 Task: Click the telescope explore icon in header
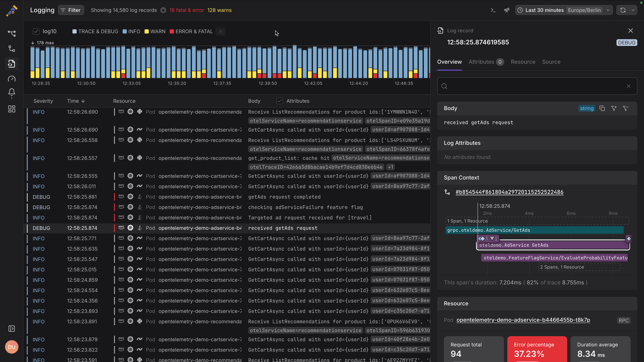coord(506,10)
